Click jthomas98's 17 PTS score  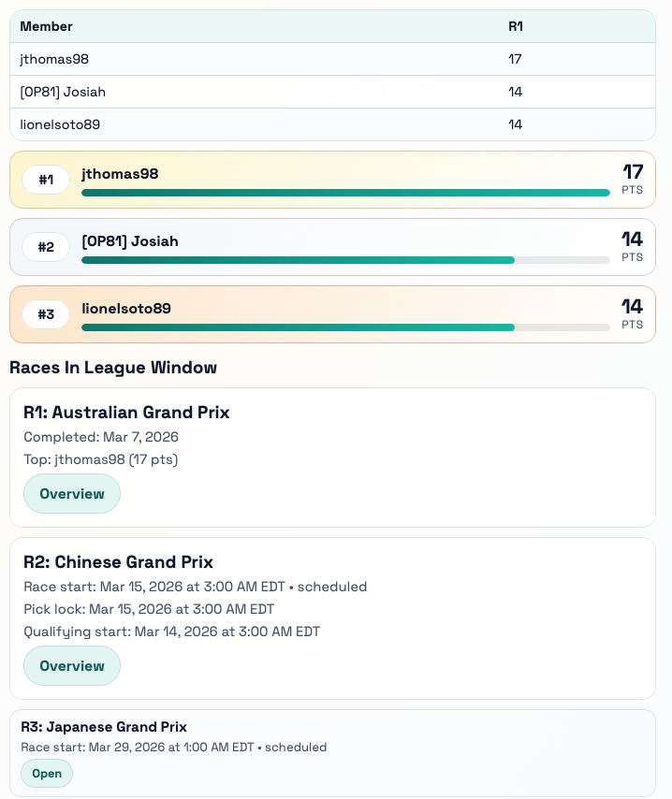click(x=633, y=178)
